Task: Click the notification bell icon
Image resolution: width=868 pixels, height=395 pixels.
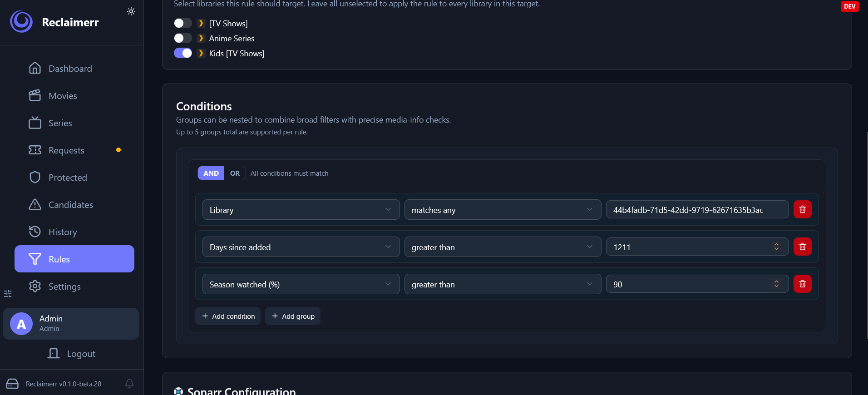Action: click(129, 384)
